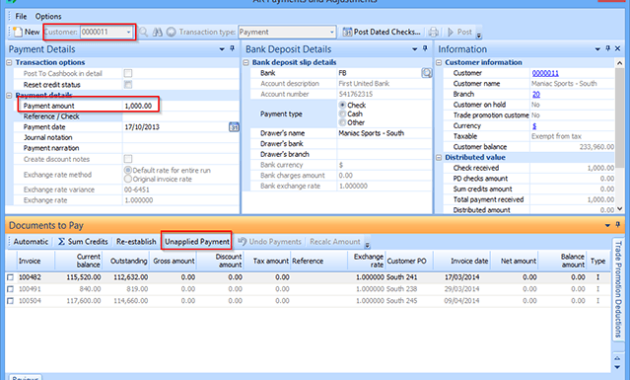630x380 pixels.
Task: Click Re-establish button
Action: point(136,242)
